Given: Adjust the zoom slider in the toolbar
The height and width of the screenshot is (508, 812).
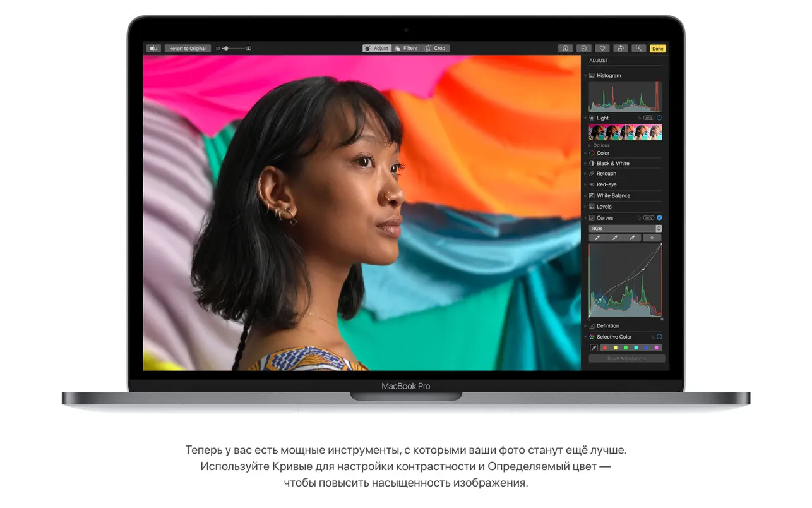Looking at the screenshot, I should [233, 48].
